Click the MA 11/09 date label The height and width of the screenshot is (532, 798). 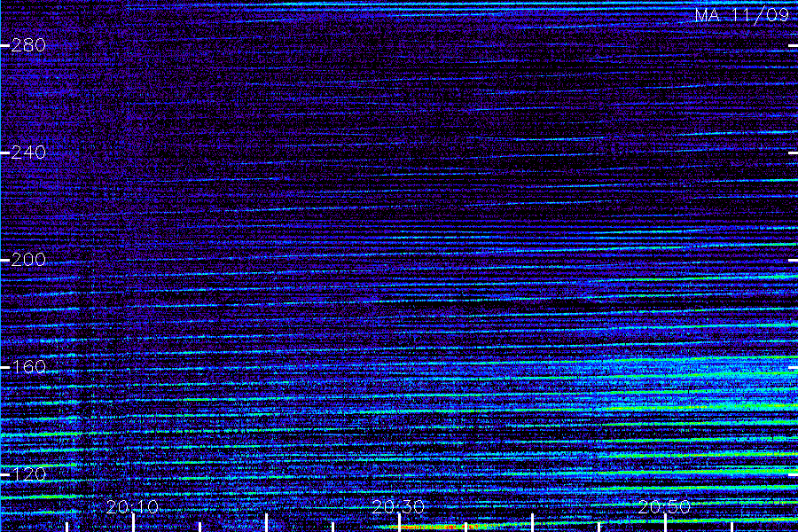[742, 15]
